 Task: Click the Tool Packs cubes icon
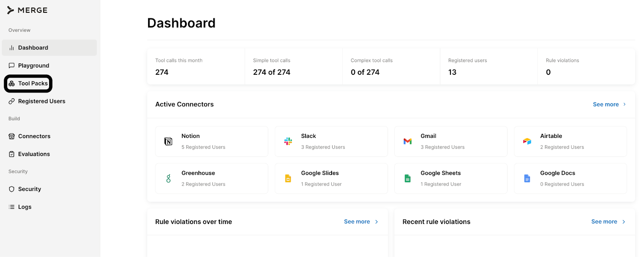point(12,84)
